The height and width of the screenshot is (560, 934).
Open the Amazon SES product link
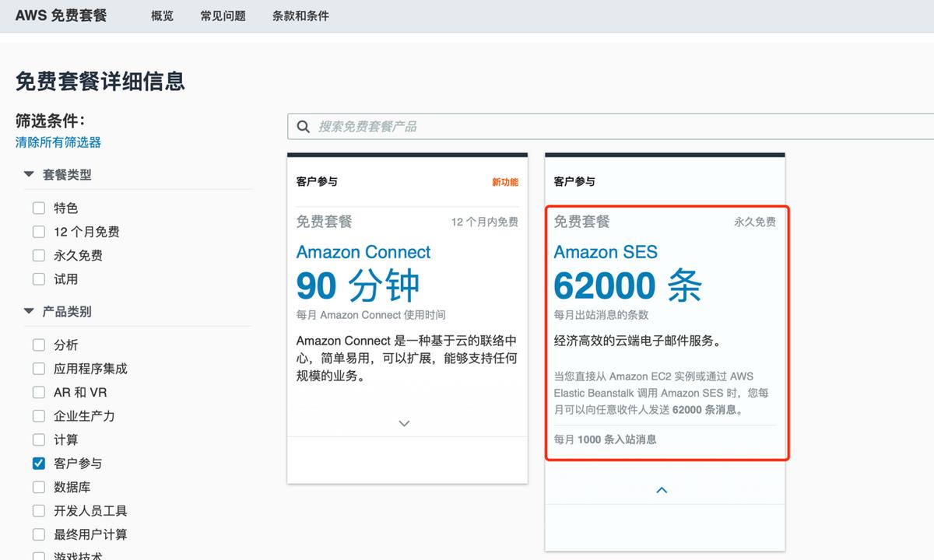tap(606, 252)
